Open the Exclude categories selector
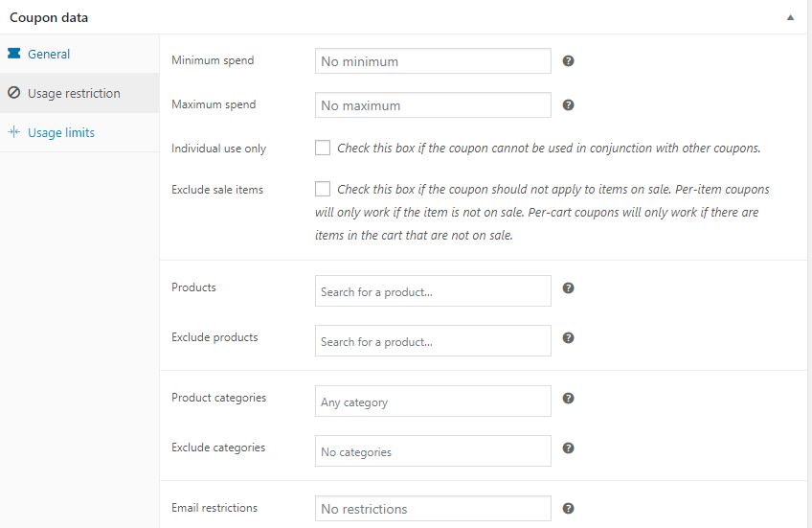The height and width of the screenshot is (528, 812). click(x=433, y=451)
